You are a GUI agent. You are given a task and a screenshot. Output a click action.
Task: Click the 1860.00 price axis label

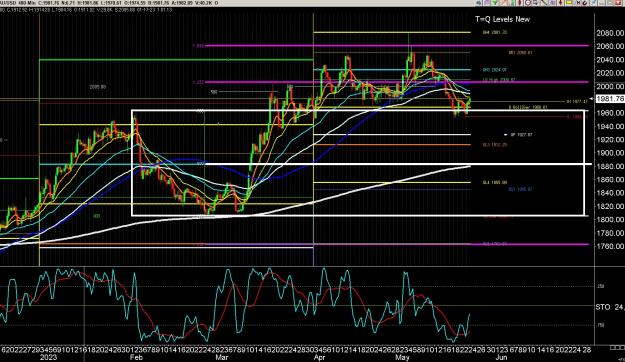click(610, 179)
